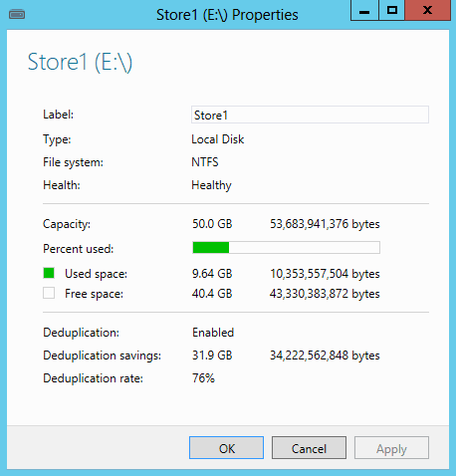Click the Capacity bytes value
Viewport: 456px width, 476px height.
point(325,224)
